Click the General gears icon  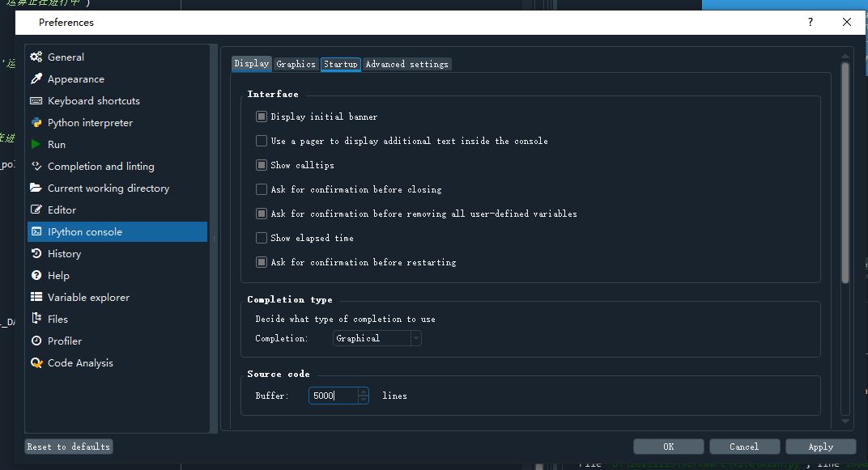click(36, 57)
